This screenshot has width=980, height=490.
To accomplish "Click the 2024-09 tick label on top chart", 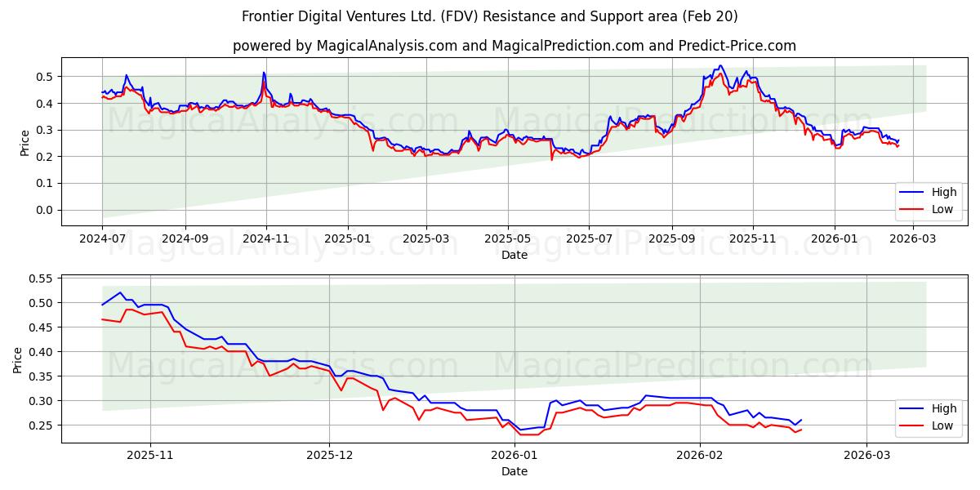I will pos(185,238).
